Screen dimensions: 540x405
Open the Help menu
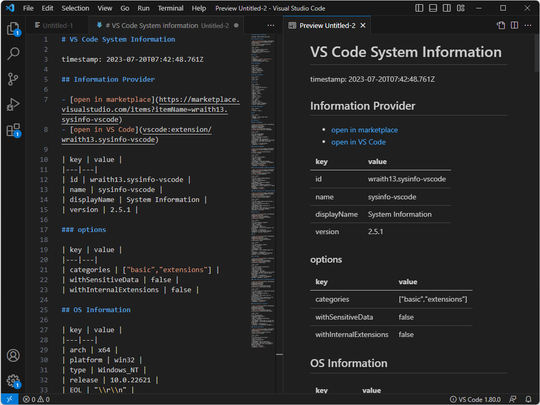199,8
